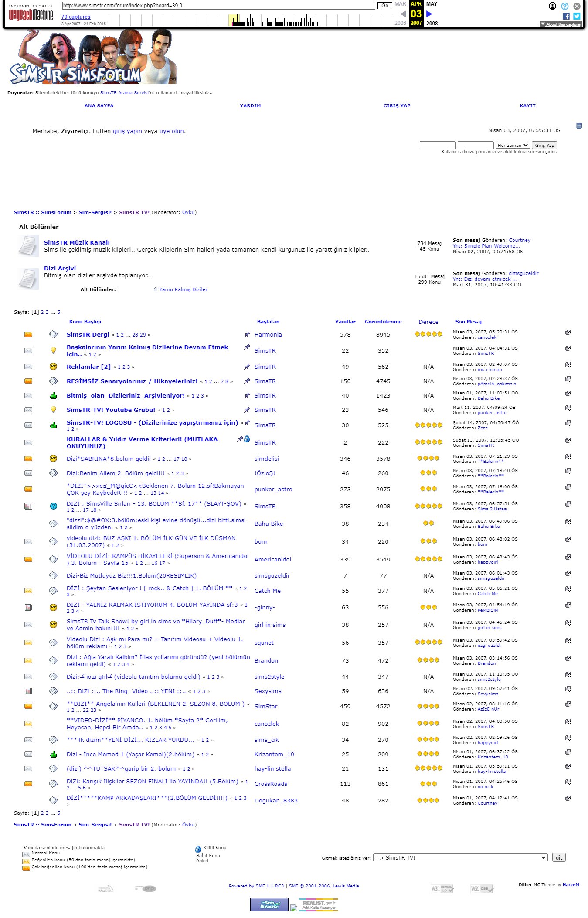Close the Wayback toolbar with X icon
588x918 pixels.
577,6
